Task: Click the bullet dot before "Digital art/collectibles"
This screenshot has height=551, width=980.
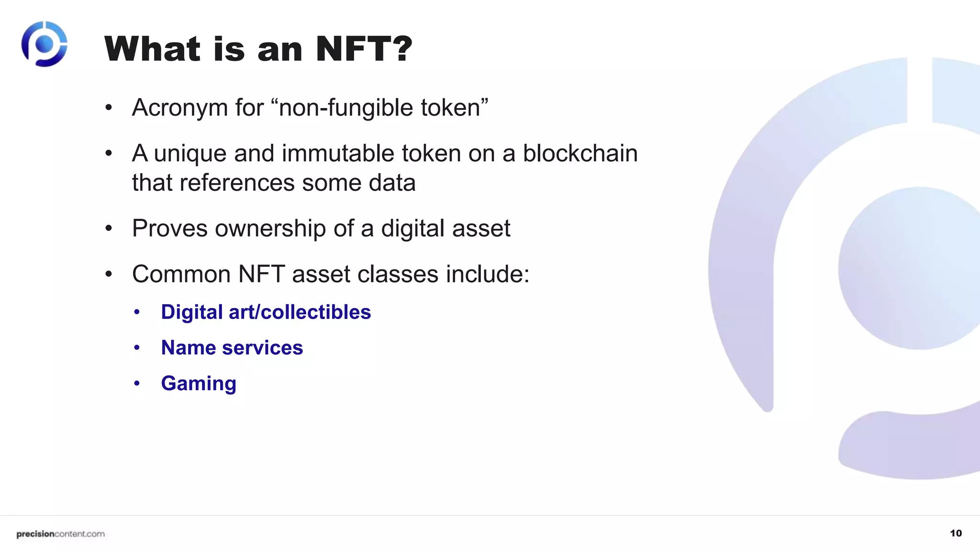Action: (x=137, y=312)
